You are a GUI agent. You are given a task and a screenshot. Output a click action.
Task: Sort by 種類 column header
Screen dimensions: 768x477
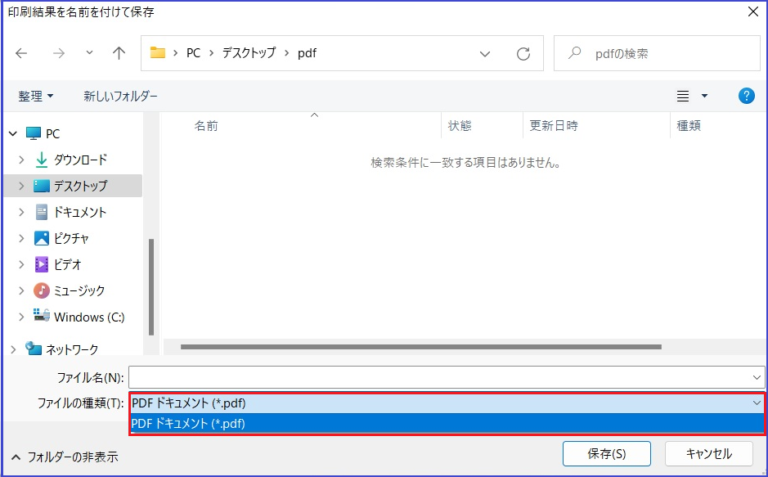[689, 126]
